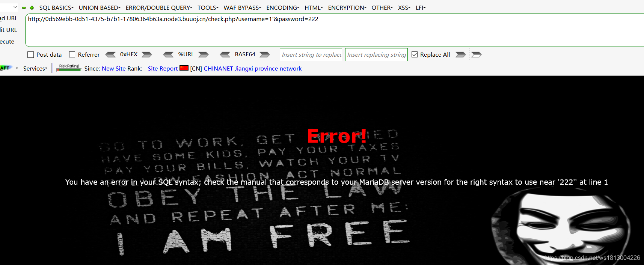Click the left arrow before BASE64
644x265 pixels.
pyautogui.click(x=225, y=55)
